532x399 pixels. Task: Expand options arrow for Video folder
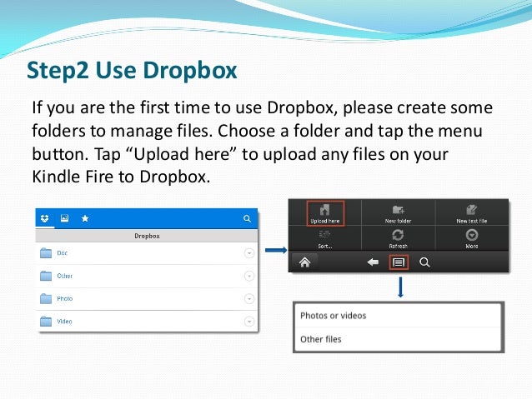(x=249, y=322)
